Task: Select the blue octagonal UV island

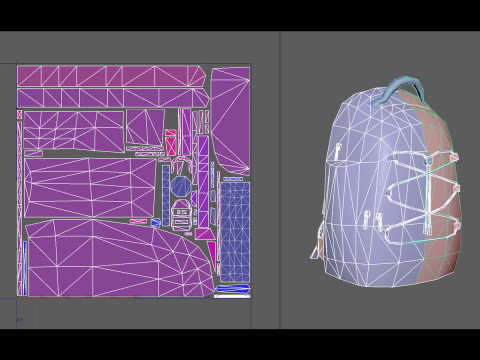Action: pyautogui.click(x=181, y=186)
